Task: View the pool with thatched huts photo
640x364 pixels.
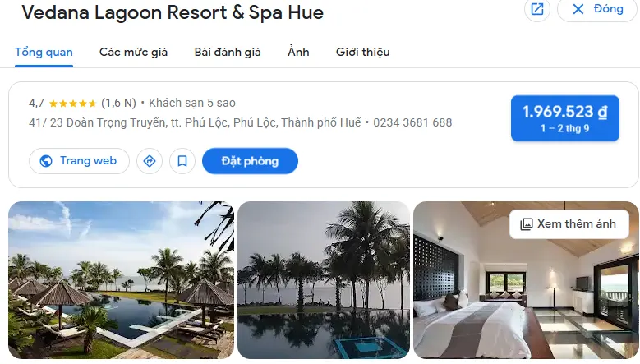Action: 122,280
